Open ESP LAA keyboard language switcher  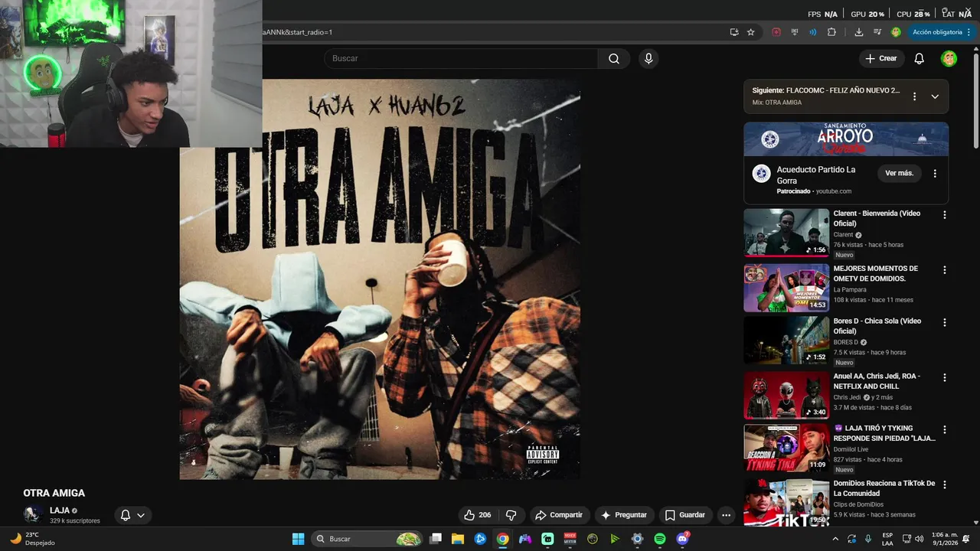[x=887, y=539]
